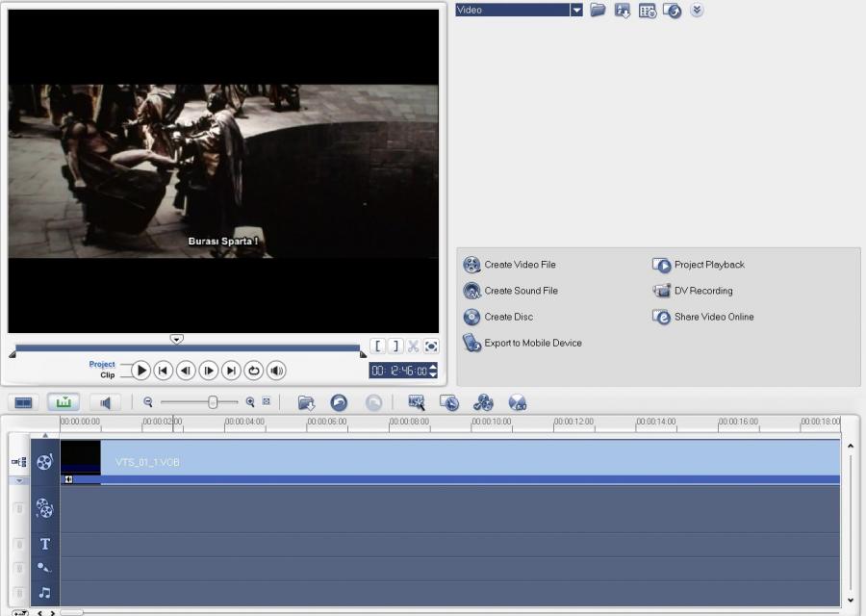Click Create Sound File

[510, 291]
